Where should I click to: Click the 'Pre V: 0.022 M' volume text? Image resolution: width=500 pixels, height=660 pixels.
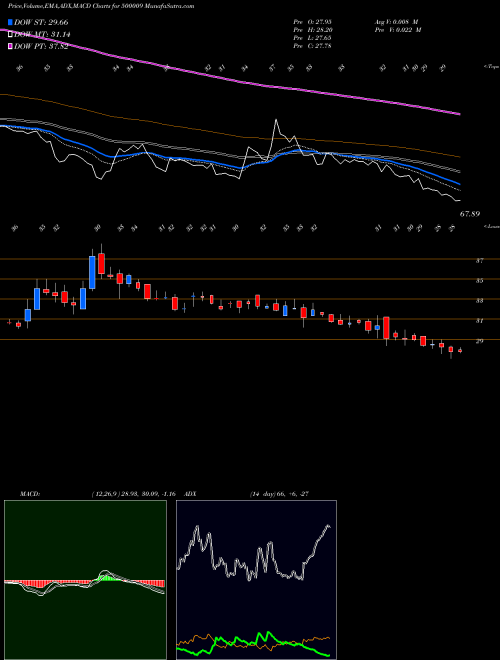click(398, 30)
